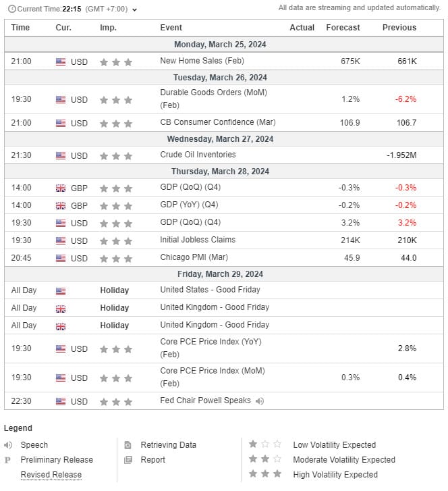Open the Initial Jobless Claims event
The image size is (448, 491).
[198, 240]
